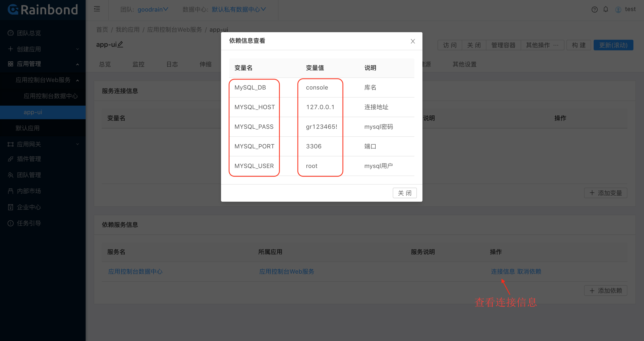The height and width of the screenshot is (341, 644).
Task: Click the 访问 button
Action: (450, 45)
